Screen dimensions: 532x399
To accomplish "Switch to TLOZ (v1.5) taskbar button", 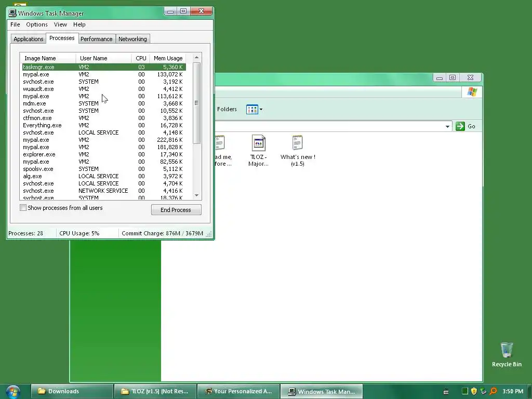I will [x=155, y=391].
